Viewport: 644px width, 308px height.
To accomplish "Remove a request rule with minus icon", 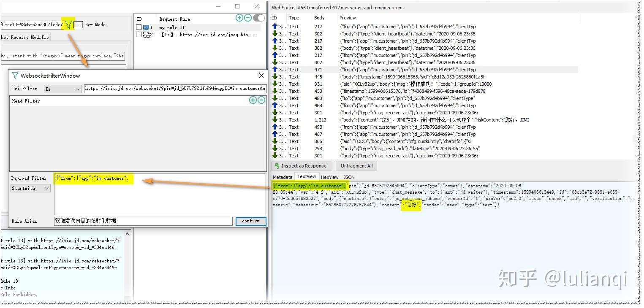I will (248, 18).
